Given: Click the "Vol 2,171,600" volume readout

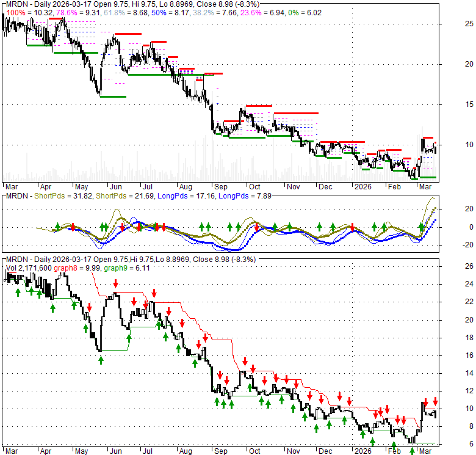Looking at the screenshot, I should pos(29,268).
